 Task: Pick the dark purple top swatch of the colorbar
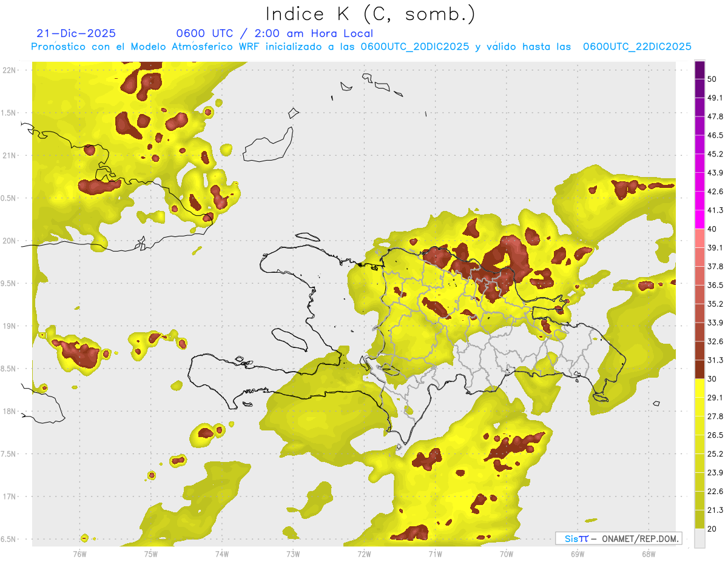tap(700, 70)
